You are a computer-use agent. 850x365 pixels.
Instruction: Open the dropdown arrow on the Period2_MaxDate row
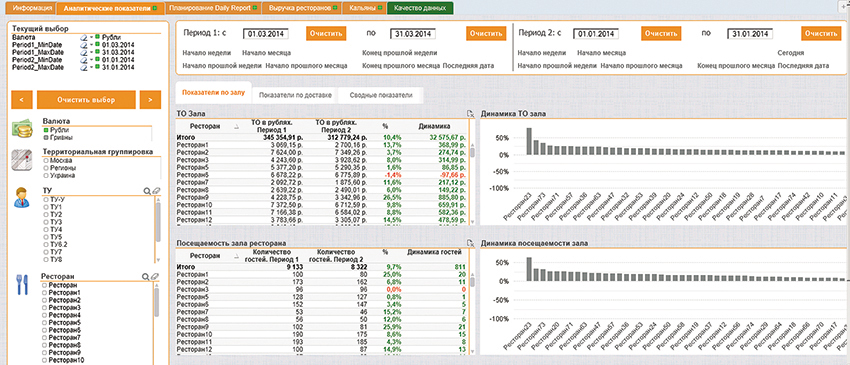point(91,68)
